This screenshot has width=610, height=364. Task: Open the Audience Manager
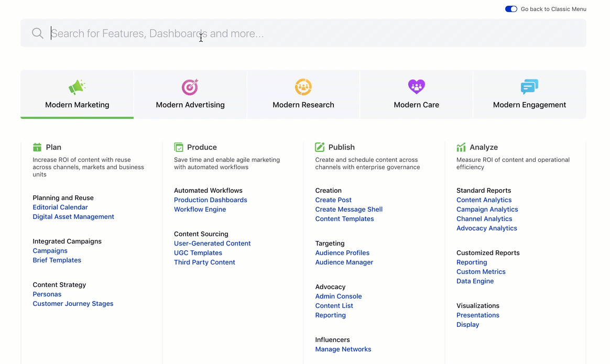344,262
